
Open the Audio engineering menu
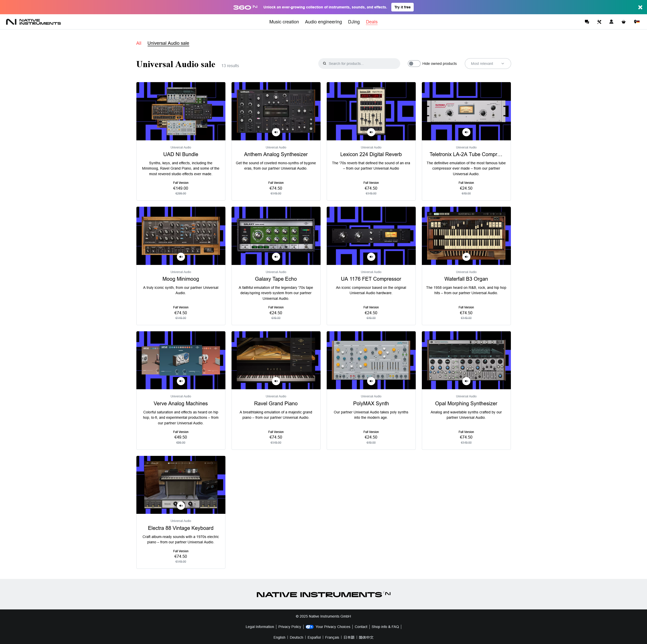click(x=323, y=22)
